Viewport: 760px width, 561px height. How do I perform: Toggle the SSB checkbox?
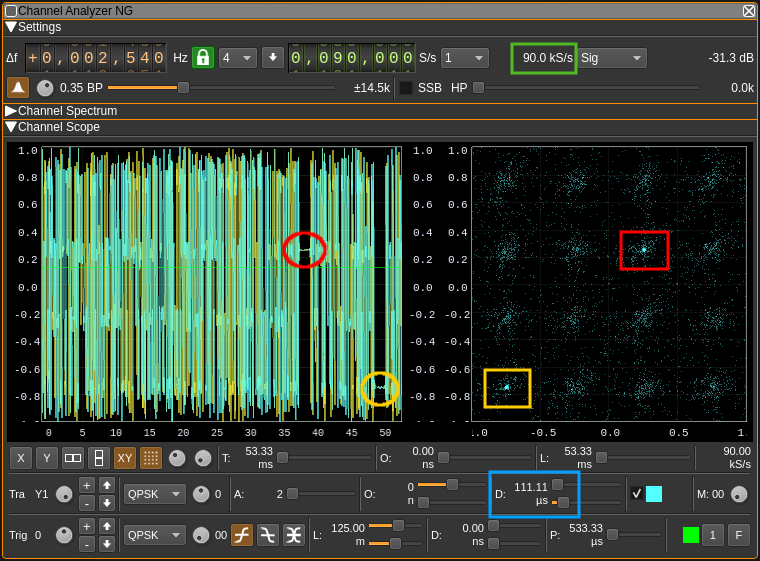pos(406,88)
